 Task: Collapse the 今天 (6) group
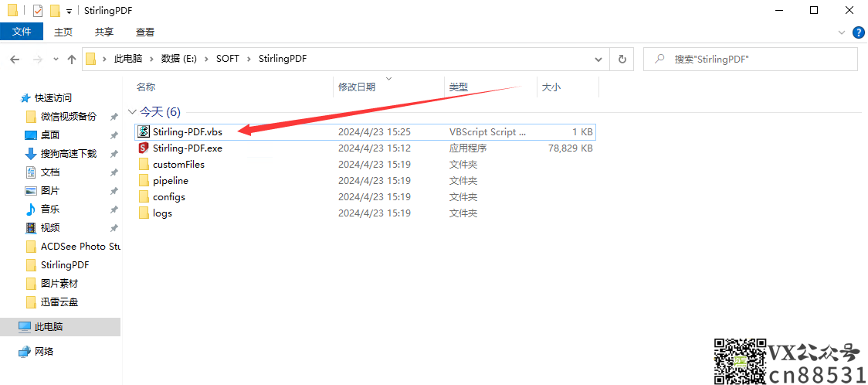[132, 112]
